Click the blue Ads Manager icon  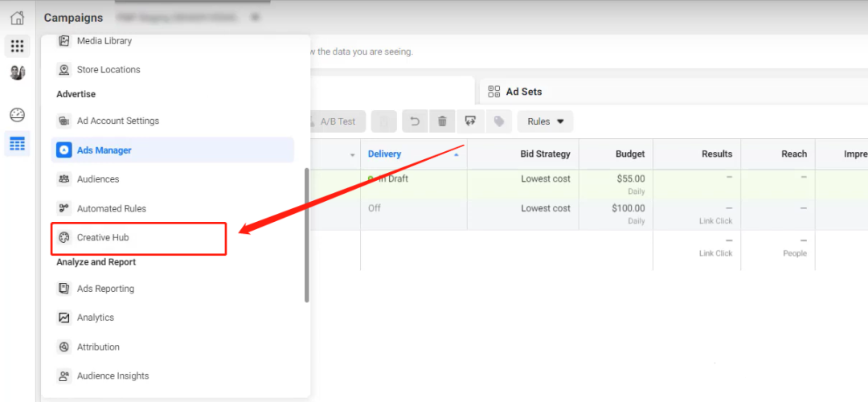64,150
